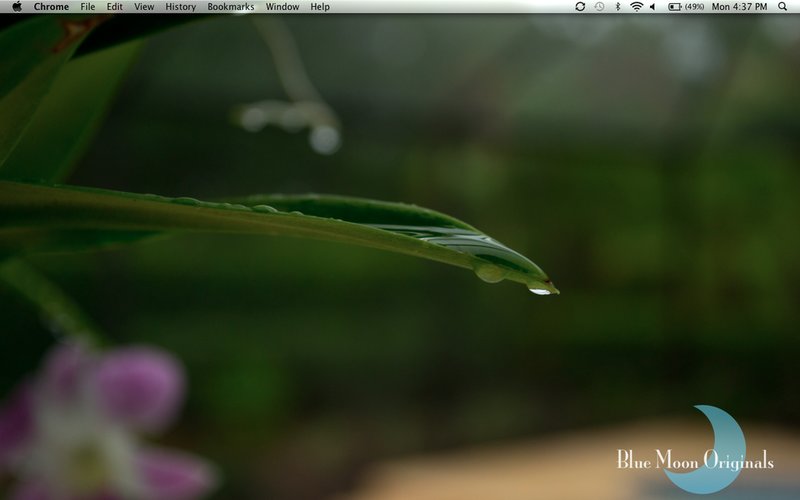
Task: Click the sync status icon
Action: [x=580, y=7]
